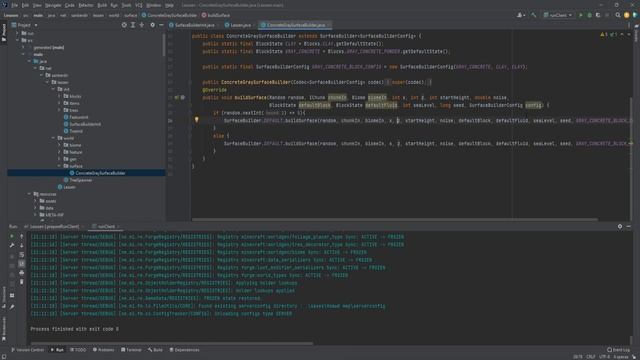Open the TODO tool window button

point(78,350)
